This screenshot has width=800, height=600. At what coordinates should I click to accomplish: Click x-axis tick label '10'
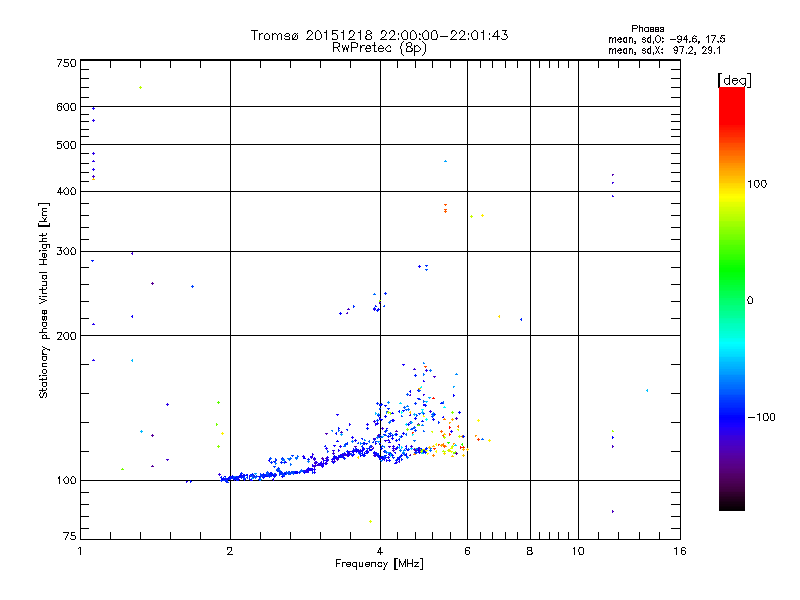pos(578,551)
